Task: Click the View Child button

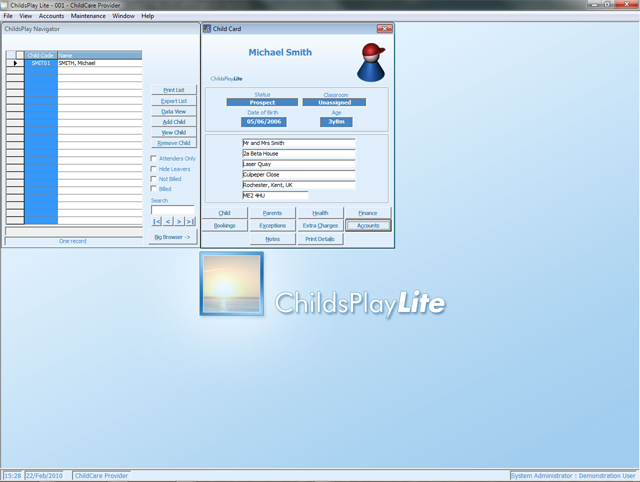Action: pyautogui.click(x=174, y=132)
